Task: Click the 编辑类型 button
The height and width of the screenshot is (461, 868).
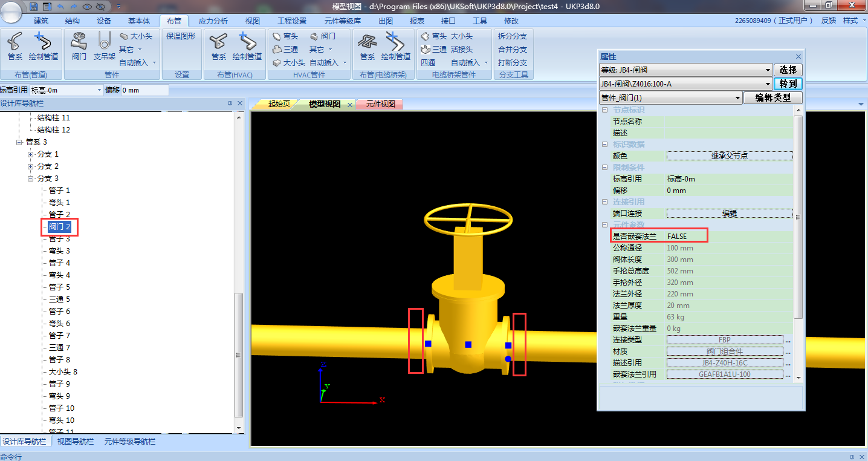Action: click(772, 97)
